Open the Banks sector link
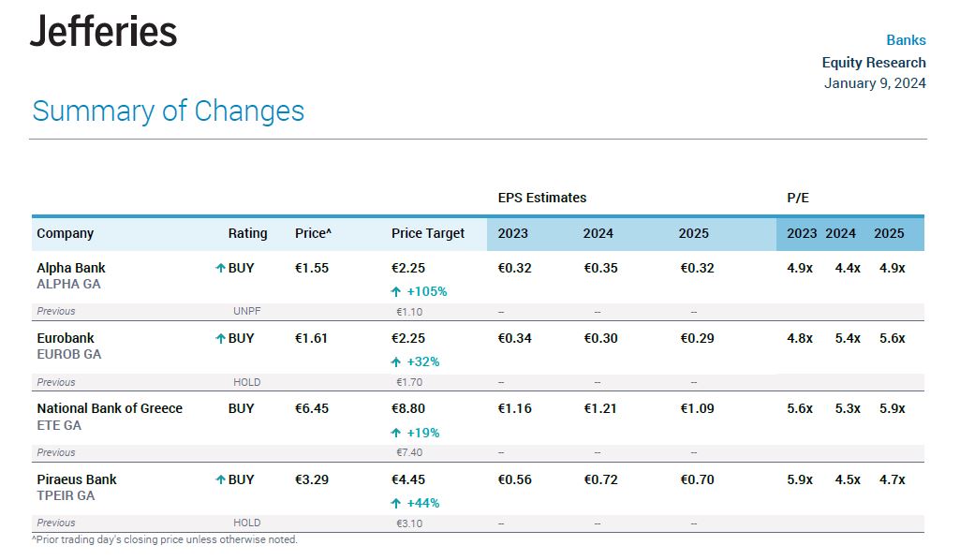 coord(906,40)
